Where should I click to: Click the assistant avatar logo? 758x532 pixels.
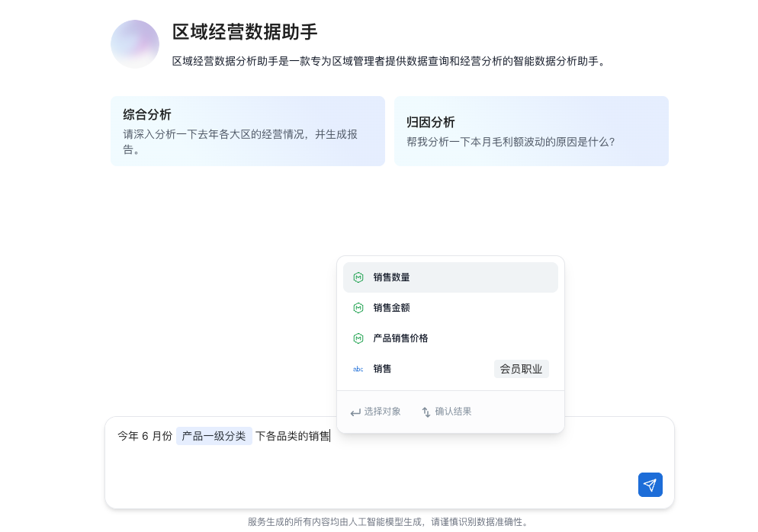[x=135, y=44]
